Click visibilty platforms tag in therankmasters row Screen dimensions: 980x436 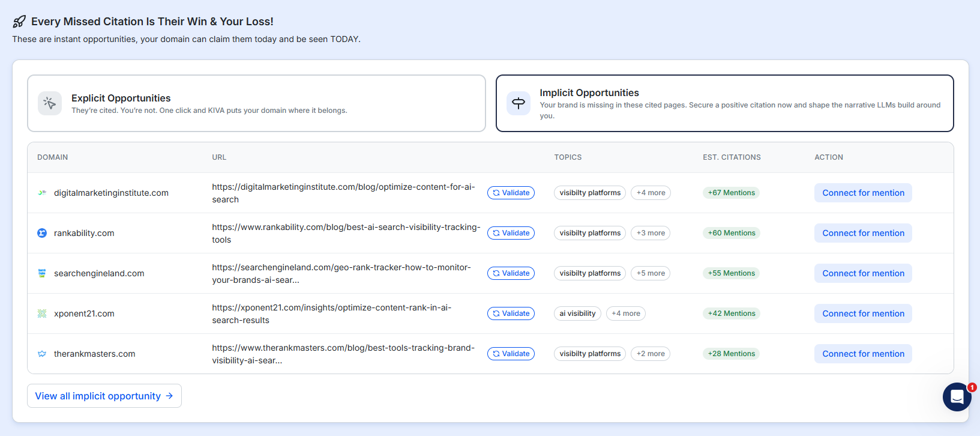pos(590,354)
